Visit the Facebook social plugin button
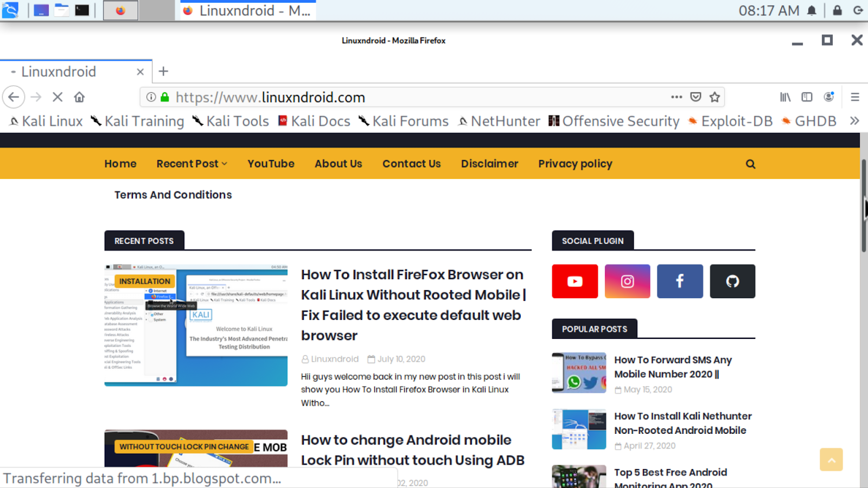 (680, 281)
